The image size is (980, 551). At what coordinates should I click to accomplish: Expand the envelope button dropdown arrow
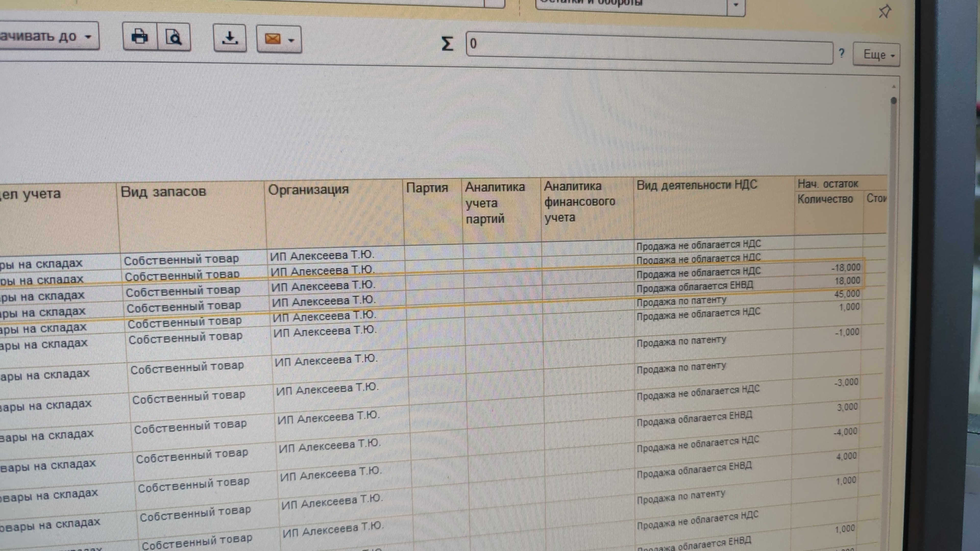point(291,40)
